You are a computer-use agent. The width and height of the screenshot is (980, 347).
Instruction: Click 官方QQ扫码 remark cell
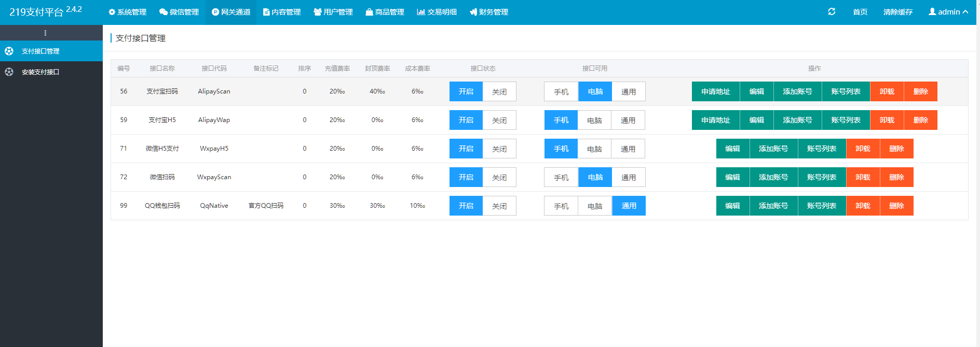(x=266, y=206)
